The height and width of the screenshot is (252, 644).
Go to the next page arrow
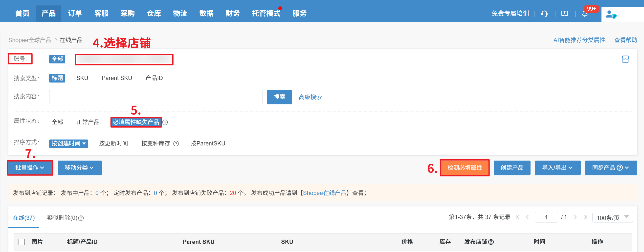pyautogui.click(x=575, y=217)
